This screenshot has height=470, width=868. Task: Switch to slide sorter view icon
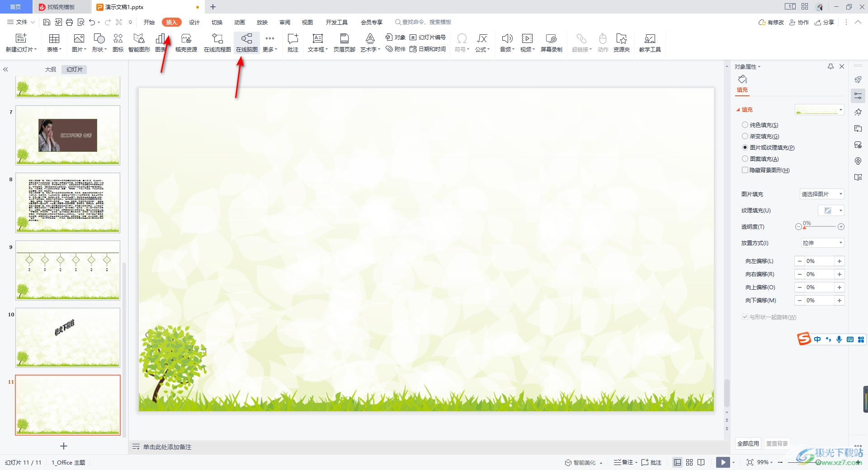pos(689,462)
